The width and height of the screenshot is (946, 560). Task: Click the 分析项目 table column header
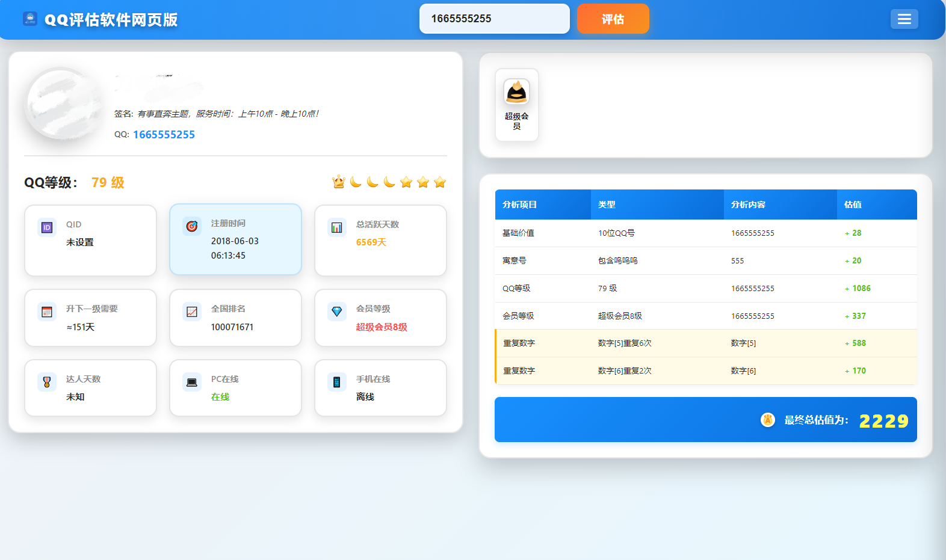520,205
